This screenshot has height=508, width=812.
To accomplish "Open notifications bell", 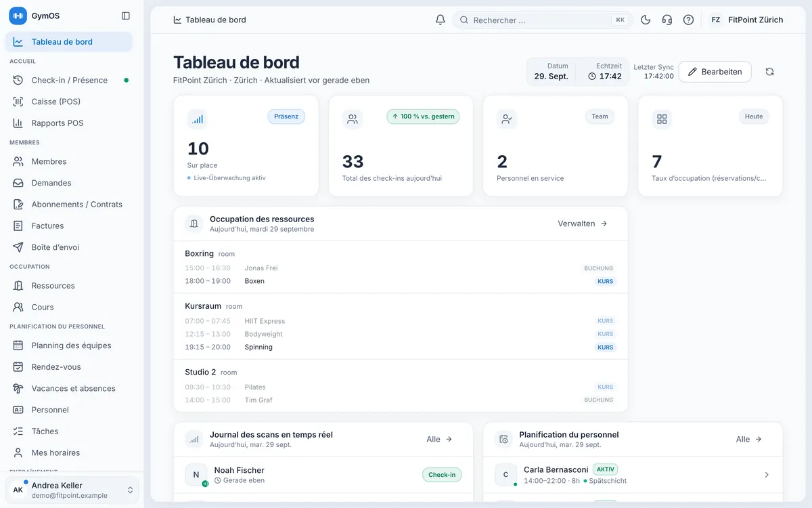I will [x=441, y=20].
